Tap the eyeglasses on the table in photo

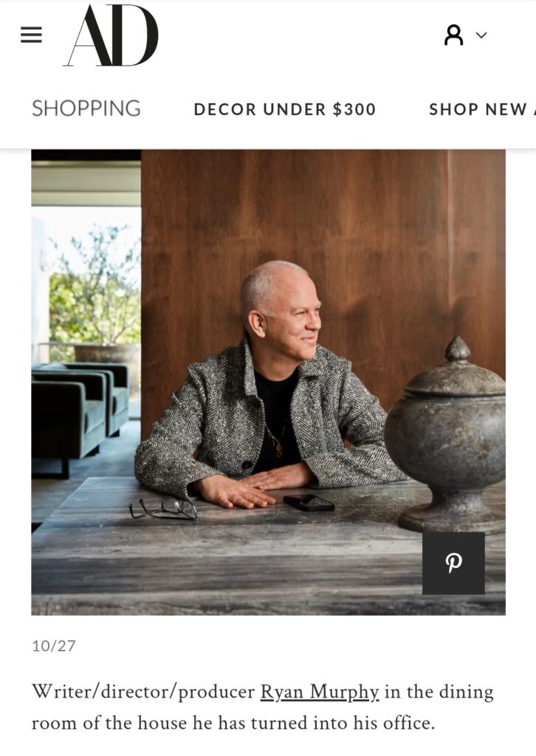click(163, 510)
